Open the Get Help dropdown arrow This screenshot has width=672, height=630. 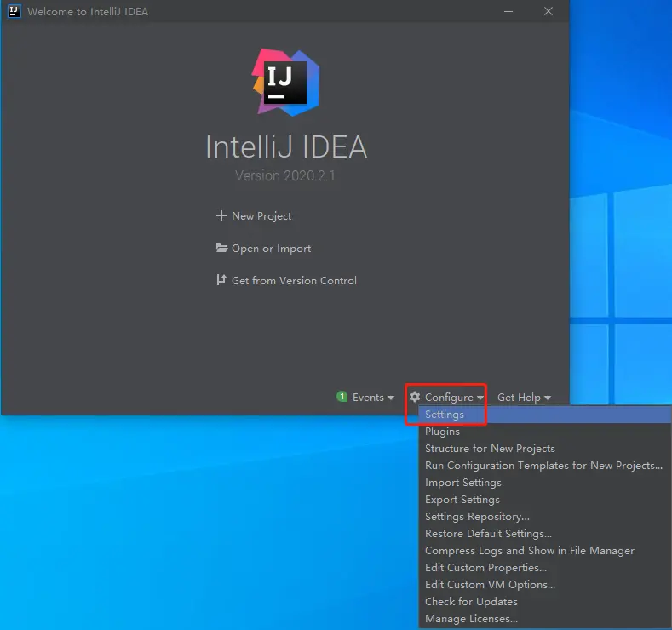click(x=548, y=398)
